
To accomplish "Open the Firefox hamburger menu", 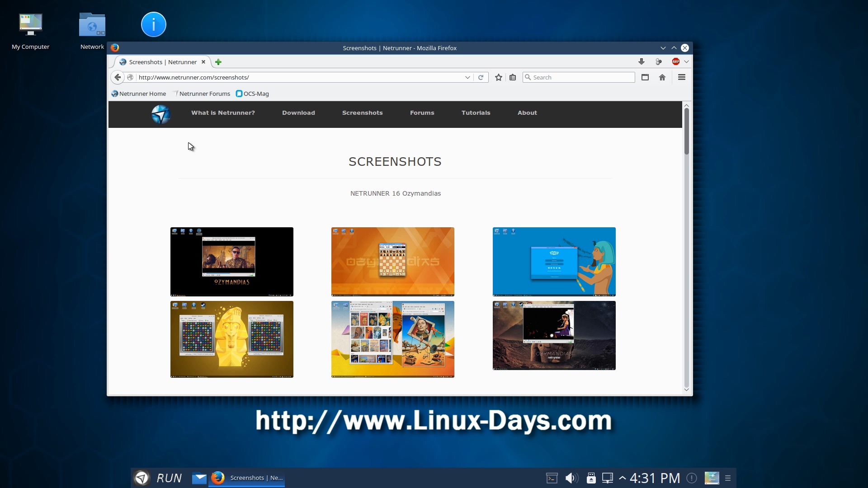I will (x=682, y=77).
